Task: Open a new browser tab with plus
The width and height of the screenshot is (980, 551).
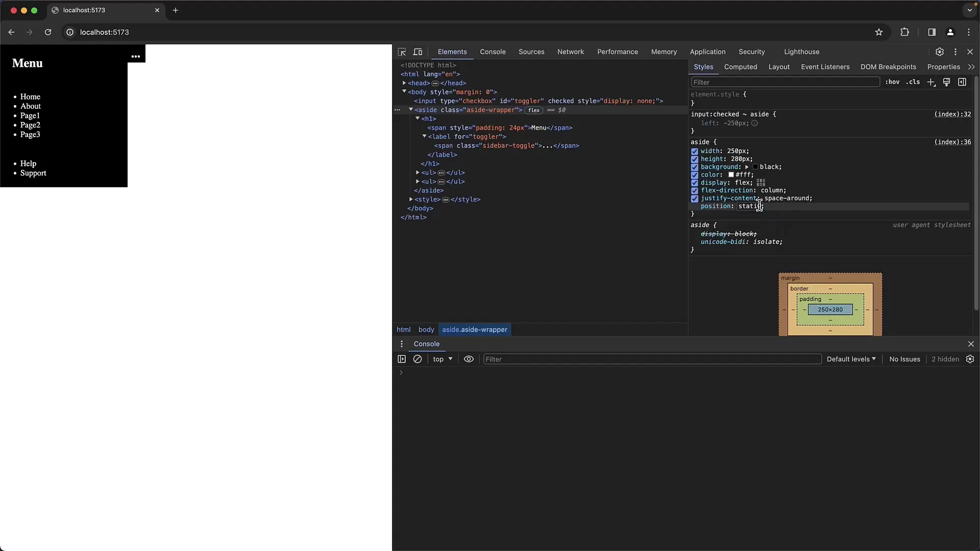Action: [x=176, y=10]
